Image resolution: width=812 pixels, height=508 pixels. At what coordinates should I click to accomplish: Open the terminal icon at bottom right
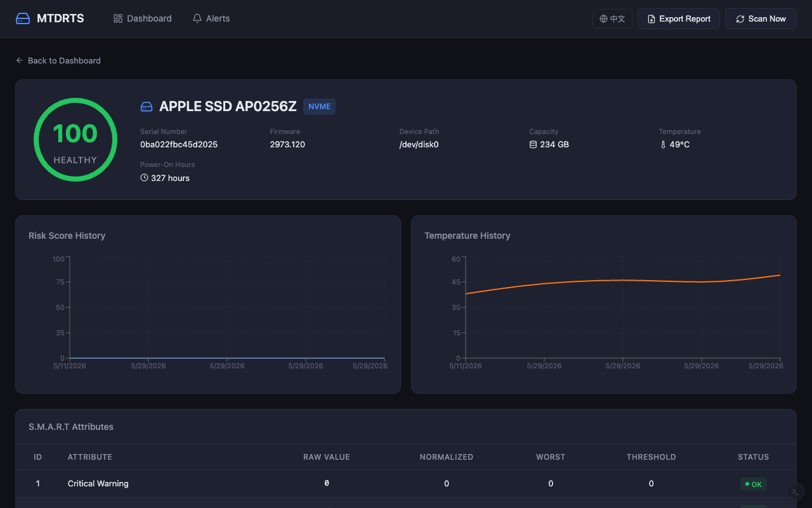(x=796, y=491)
